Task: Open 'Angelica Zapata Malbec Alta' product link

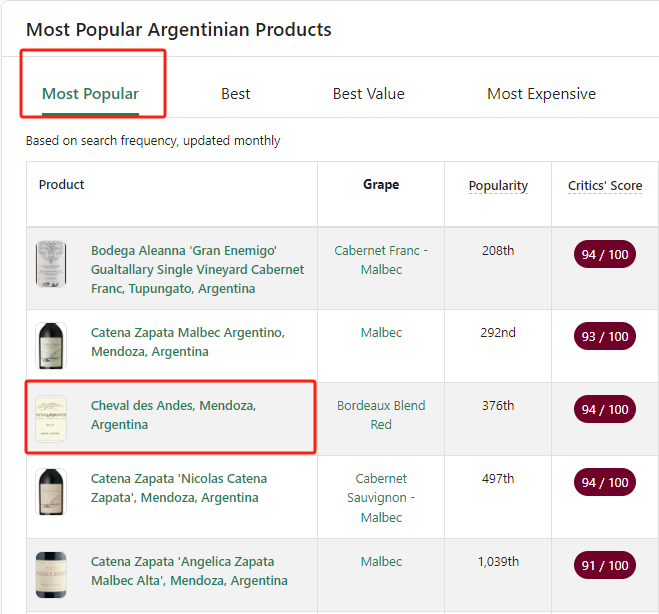Action: click(x=189, y=571)
